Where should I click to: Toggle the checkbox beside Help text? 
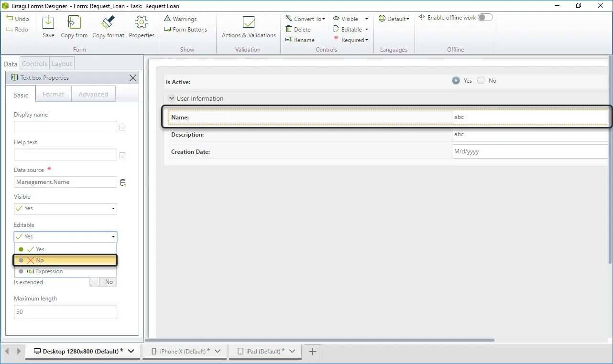click(x=122, y=155)
